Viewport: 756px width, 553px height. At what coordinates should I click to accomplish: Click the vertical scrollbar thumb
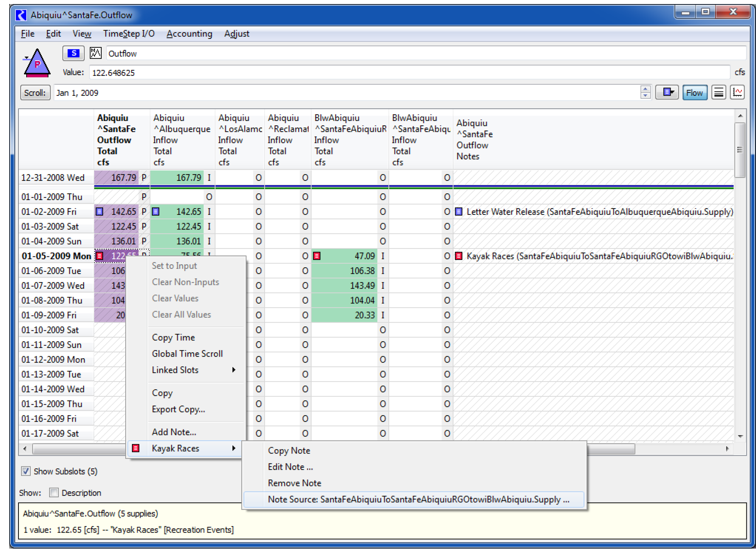click(740, 150)
